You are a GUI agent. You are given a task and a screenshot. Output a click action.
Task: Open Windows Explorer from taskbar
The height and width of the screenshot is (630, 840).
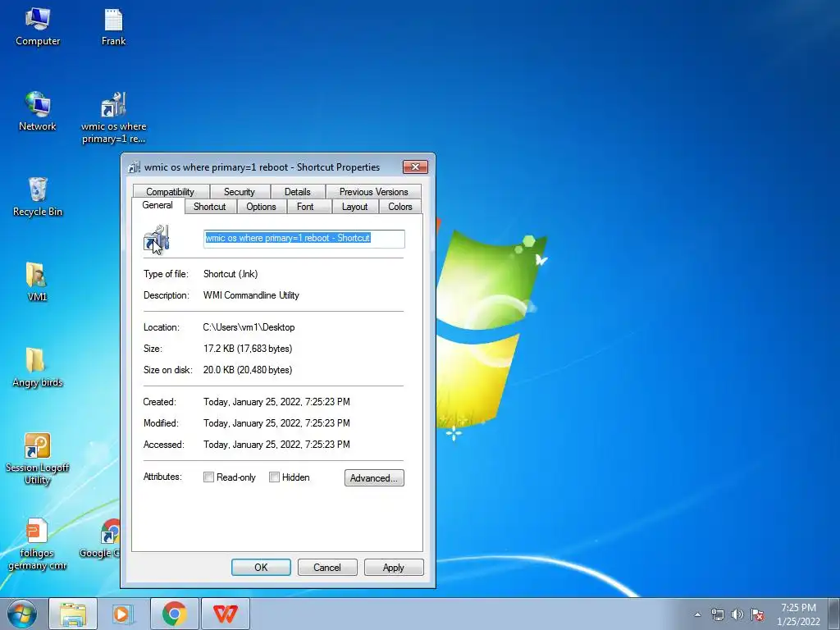click(73, 614)
